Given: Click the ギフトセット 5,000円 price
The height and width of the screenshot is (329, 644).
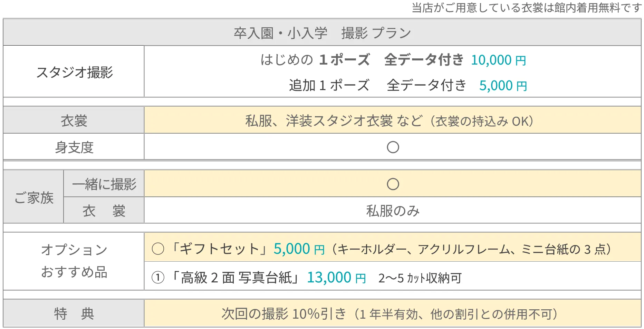Looking at the screenshot, I should coord(299,249).
